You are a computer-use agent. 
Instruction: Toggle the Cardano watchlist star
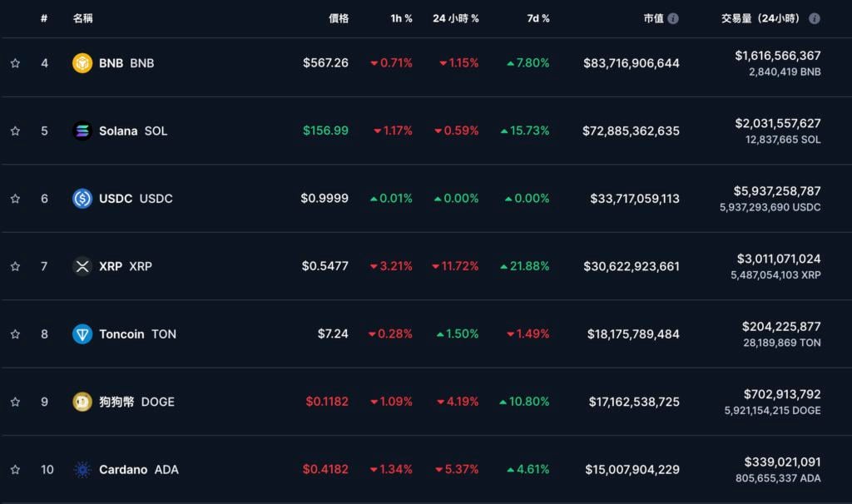(x=15, y=470)
